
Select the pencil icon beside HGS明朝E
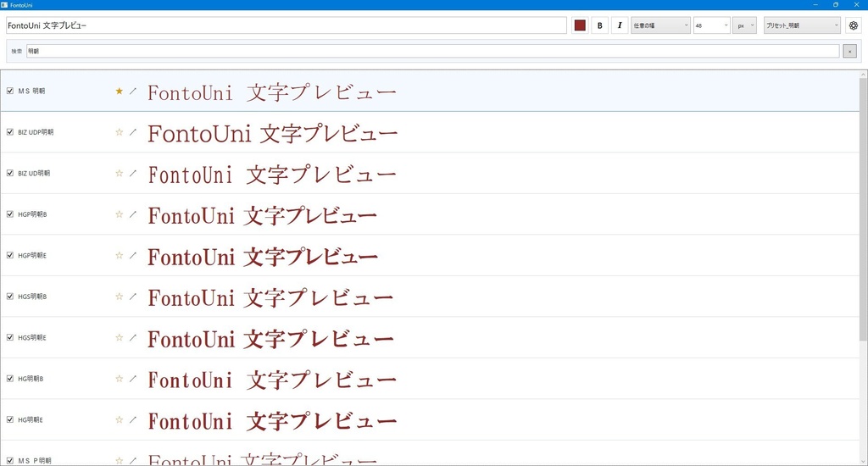pos(133,337)
